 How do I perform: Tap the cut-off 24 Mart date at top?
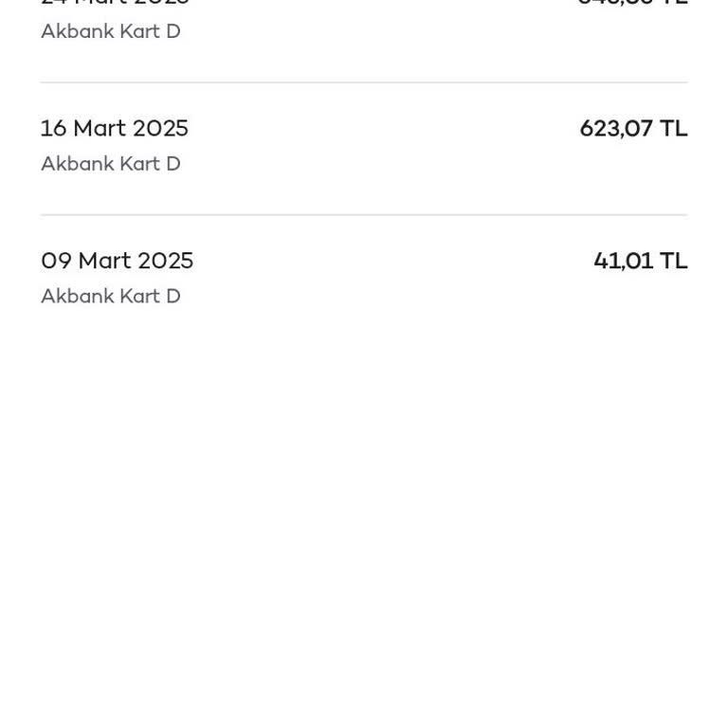114,3
